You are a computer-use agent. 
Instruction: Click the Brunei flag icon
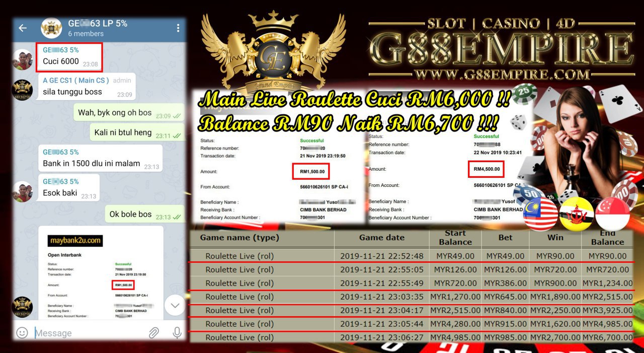577,215
